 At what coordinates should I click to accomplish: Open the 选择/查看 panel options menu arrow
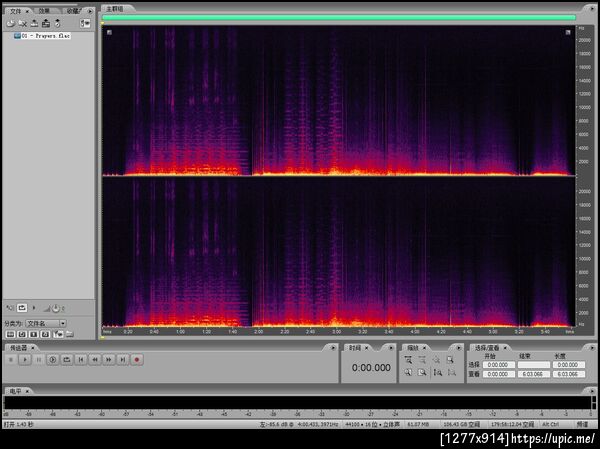point(592,348)
